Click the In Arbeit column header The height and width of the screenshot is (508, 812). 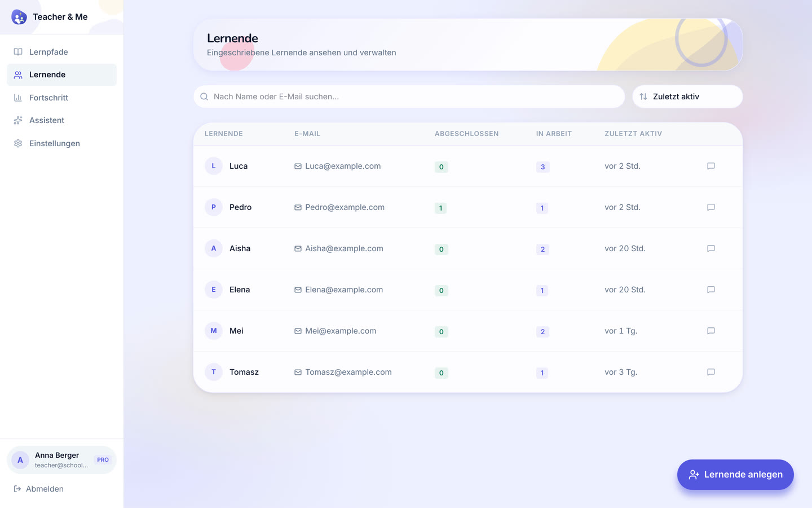pos(554,134)
